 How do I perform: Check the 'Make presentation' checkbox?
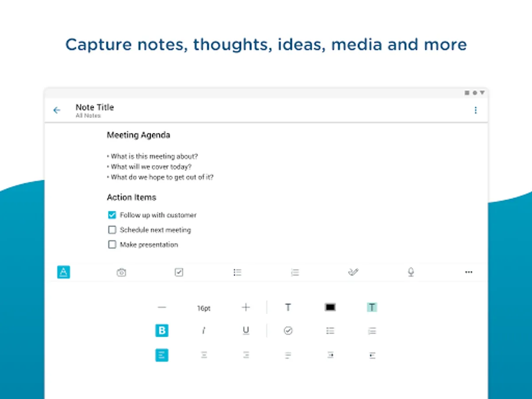point(112,245)
